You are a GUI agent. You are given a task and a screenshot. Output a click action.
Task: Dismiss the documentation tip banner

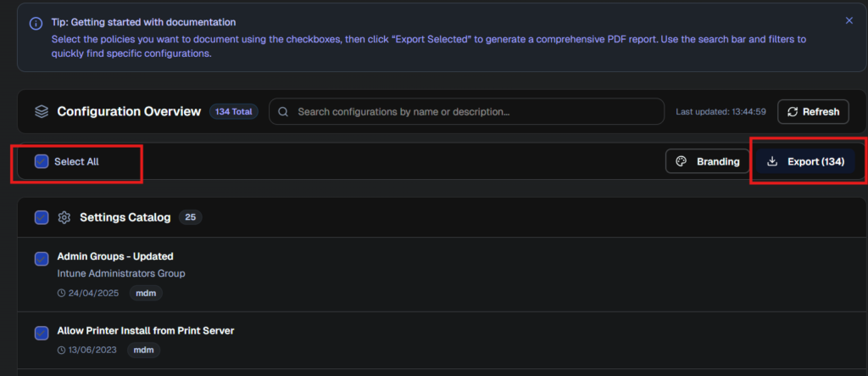849,20
